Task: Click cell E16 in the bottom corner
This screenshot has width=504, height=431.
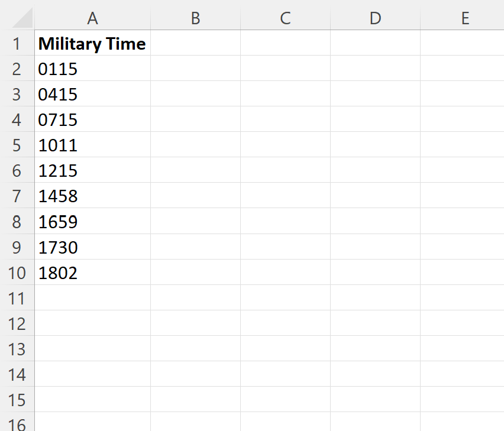Action: [x=465, y=424]
